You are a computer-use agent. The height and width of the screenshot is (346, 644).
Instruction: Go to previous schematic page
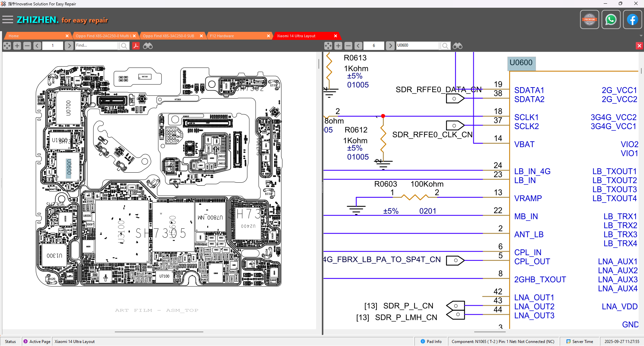(358, 46)
